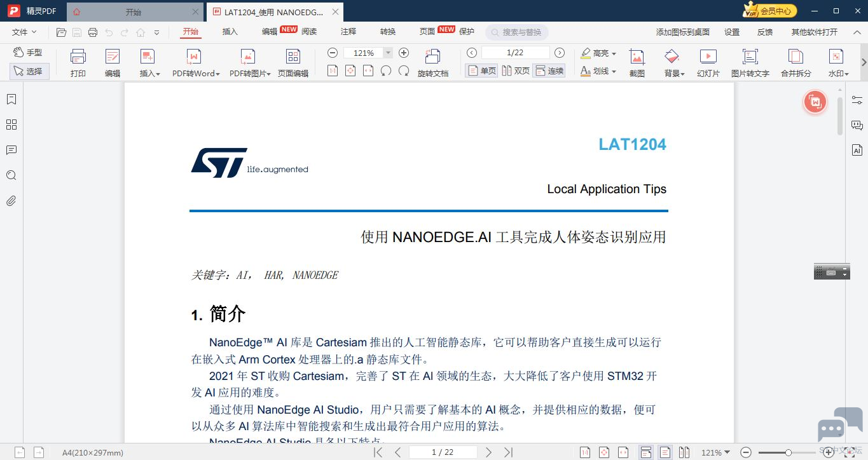
Task: Switch to the Convert (转换) tab
Action: (388, 32)
